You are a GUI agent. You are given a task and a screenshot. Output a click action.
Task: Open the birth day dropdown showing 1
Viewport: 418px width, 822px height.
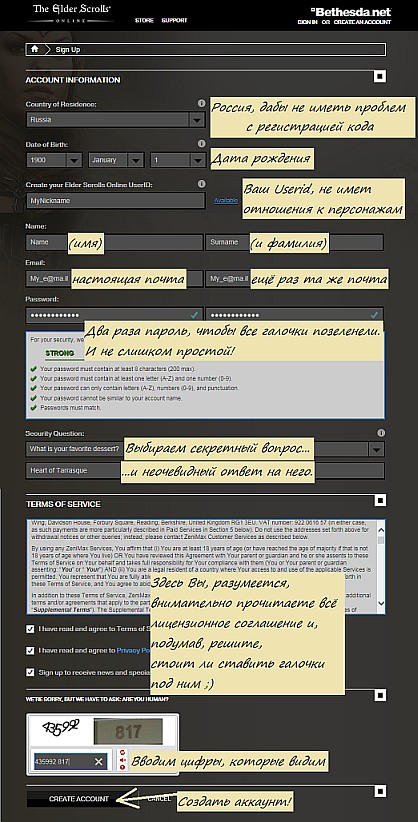177,160
